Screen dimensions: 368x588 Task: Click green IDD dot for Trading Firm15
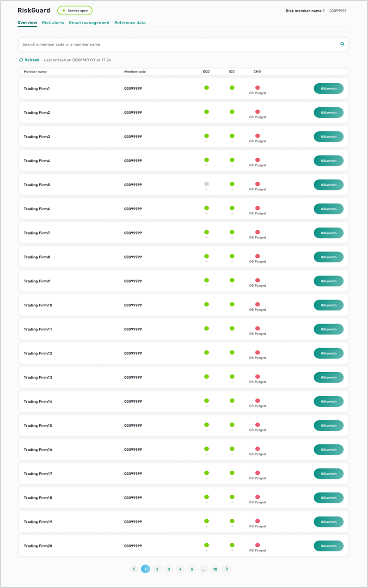232,425
